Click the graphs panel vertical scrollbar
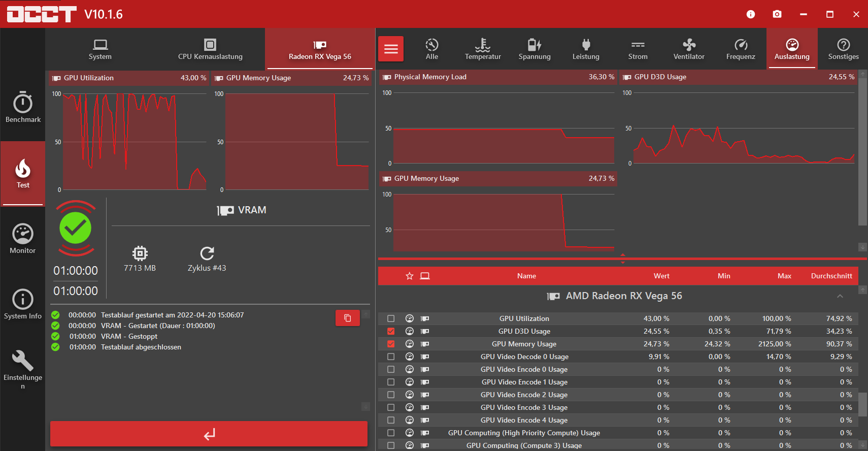Viewport: 868px width, 451px height. [x=862, y=151]
